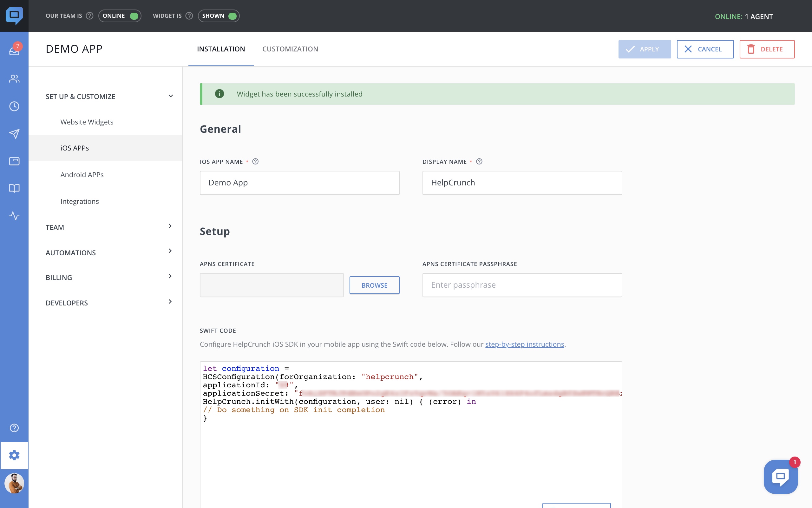Open Integrations menu item
Image resolution: width=812 pixels, height=508 pixels.
coord(80,201)
